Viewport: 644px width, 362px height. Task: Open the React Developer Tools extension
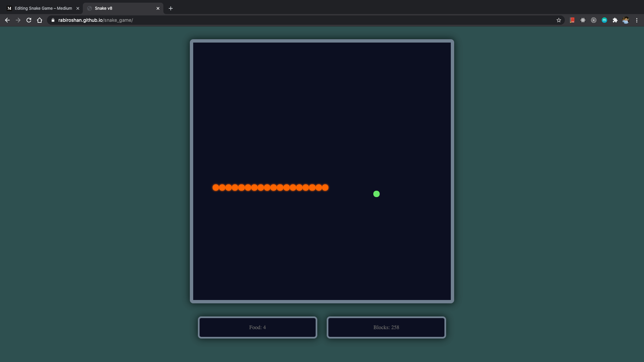[583, 20]
